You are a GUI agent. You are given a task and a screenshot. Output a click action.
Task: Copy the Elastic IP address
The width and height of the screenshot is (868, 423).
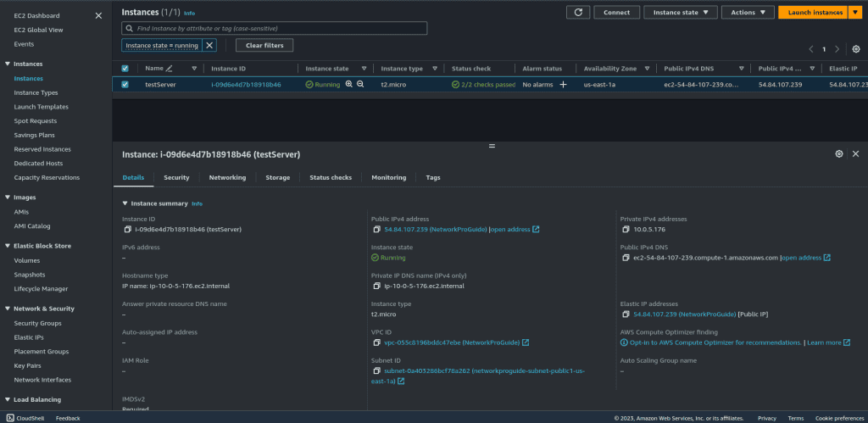(x=626, y=314)
